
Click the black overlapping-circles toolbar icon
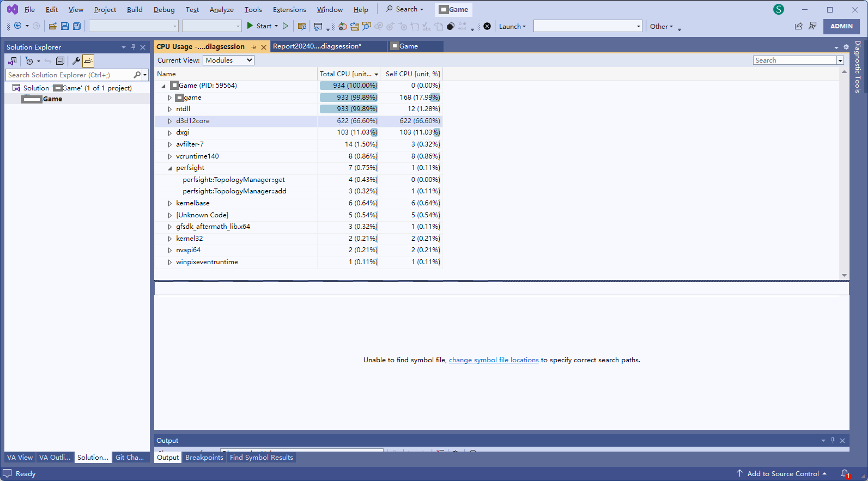coord(451,26)
